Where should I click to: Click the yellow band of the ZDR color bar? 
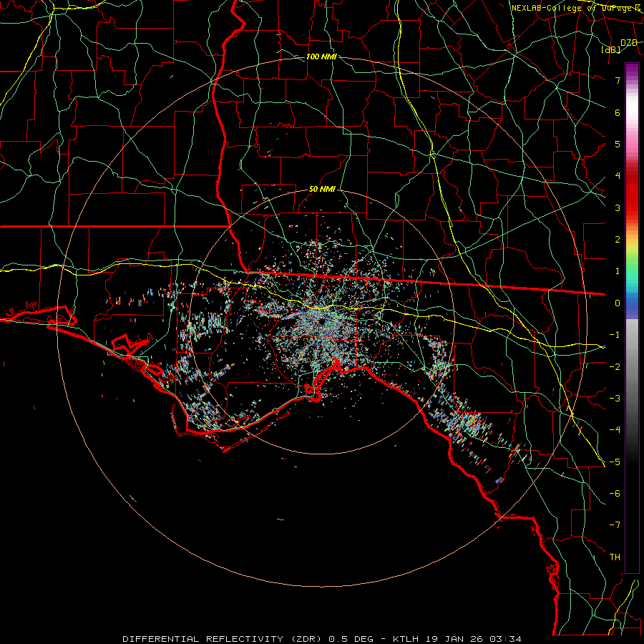coord(632,246)
